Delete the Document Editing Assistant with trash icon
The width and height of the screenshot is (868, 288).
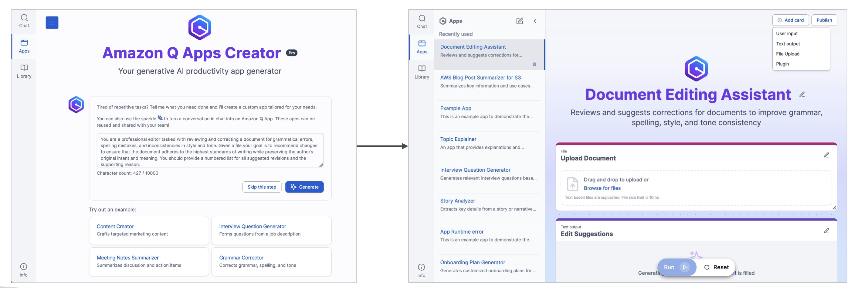tap(534, 64)
